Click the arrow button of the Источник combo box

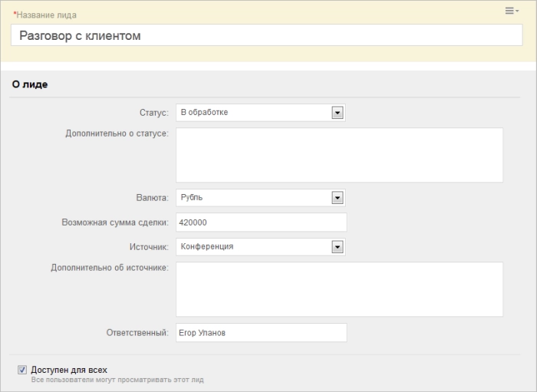[337, 247]
